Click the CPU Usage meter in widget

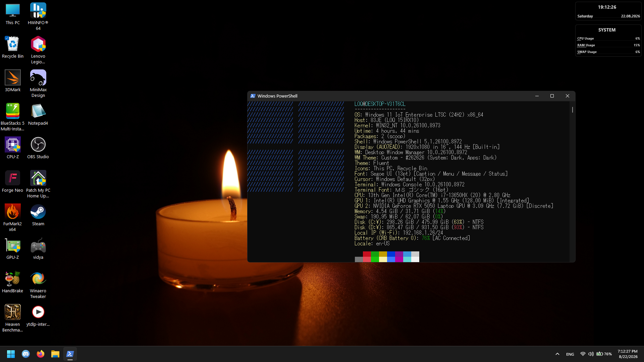(608, 39)
